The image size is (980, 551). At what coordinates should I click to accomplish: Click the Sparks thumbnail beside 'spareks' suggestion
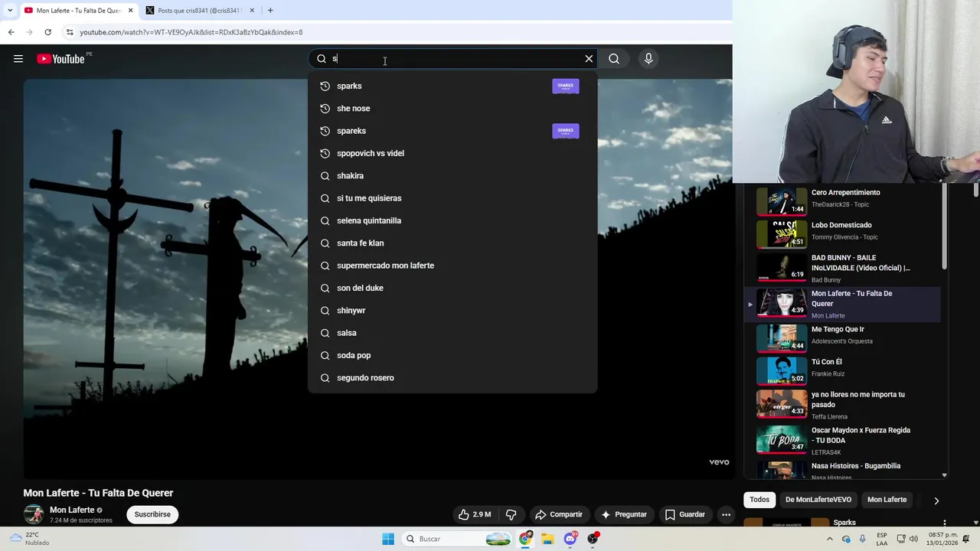click(566, 131)
